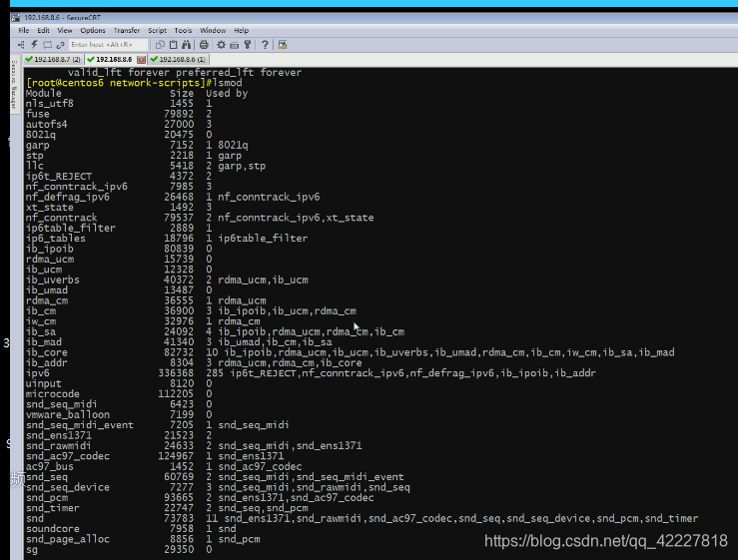Screen dimensions: 738x560
Task: Click the autofs4 module name
Action: [47, 124]
